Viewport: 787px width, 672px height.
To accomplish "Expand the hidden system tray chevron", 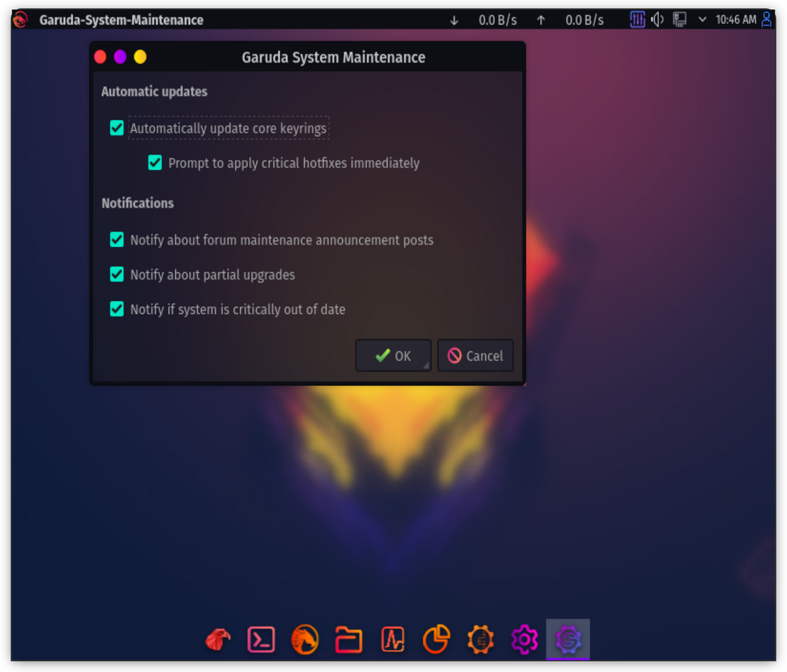I will tap(702, 20).
